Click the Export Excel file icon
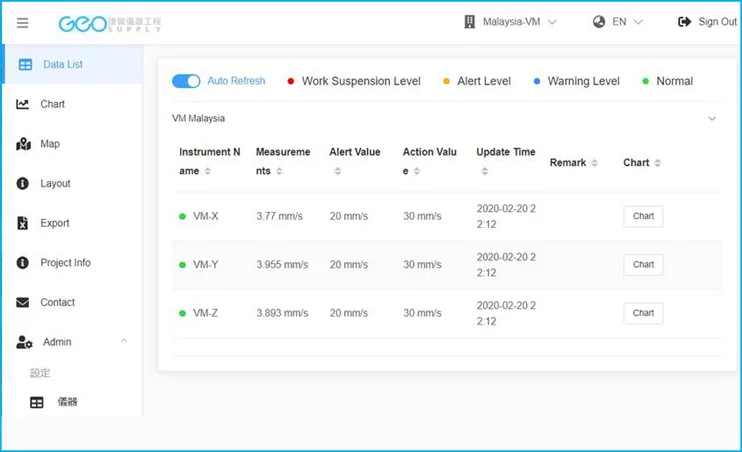The height and width of the screenshot is (452, 742). [23, 223]
